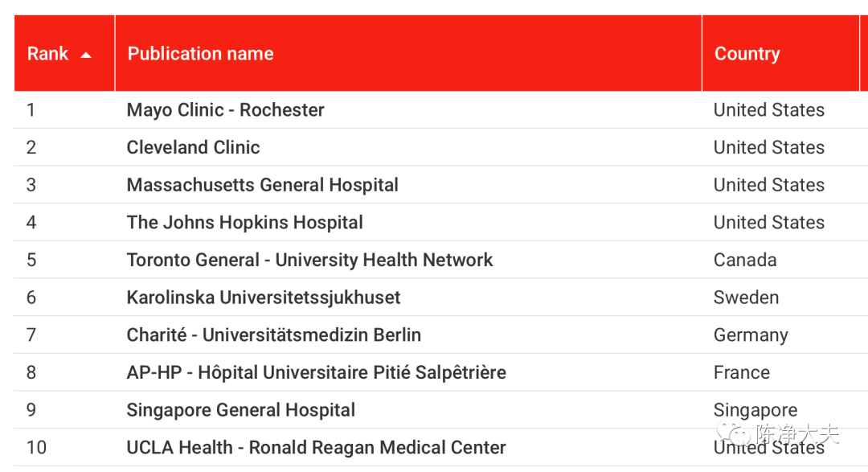Open the Cleveland Clinic entry
Screen dimensions: 868x472
point(193,147)
